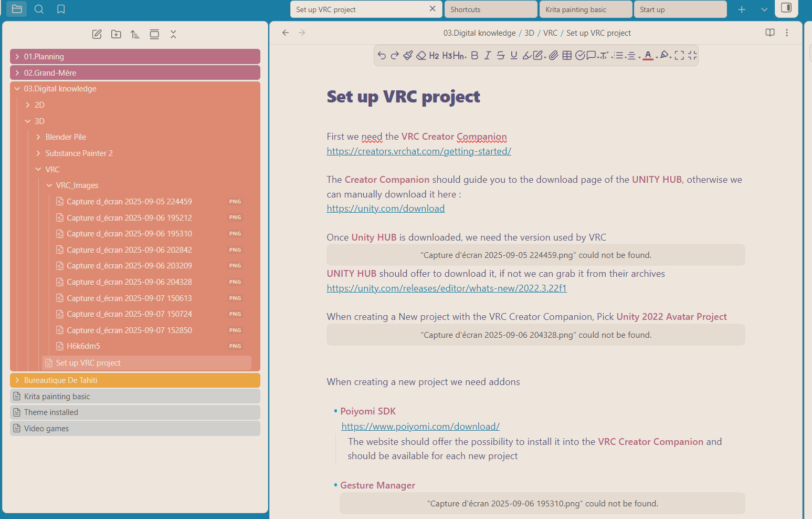Image resolution: width=812 pixels, height=519 pixels.
Task: Switch to the Shortcuts tab
Action: [466, 9]
